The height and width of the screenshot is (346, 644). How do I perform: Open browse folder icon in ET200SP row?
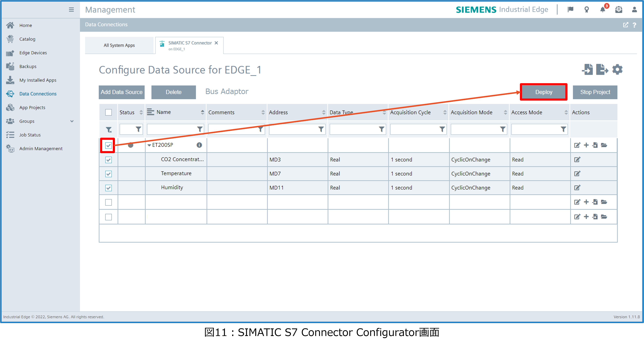pyautogui.click(x=604, y=145)
